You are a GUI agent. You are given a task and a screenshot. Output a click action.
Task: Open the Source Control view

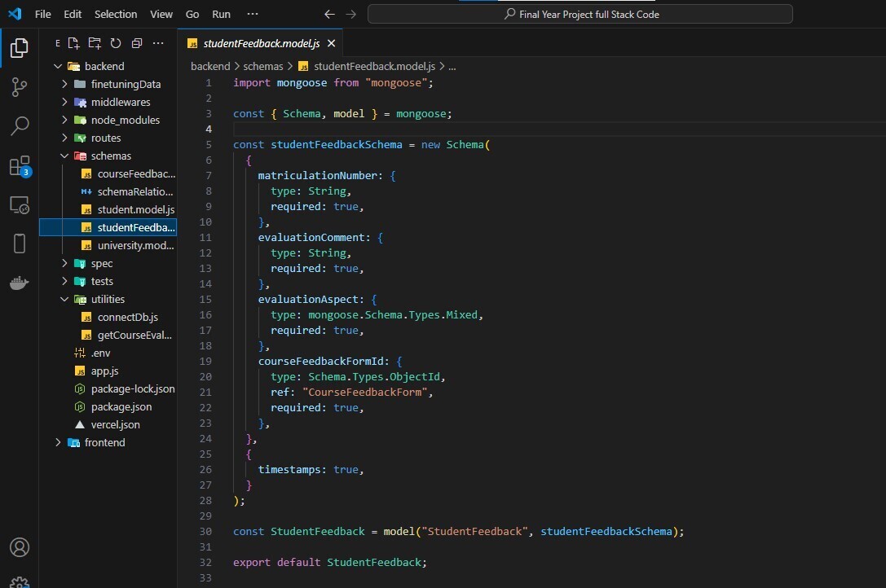20,87
